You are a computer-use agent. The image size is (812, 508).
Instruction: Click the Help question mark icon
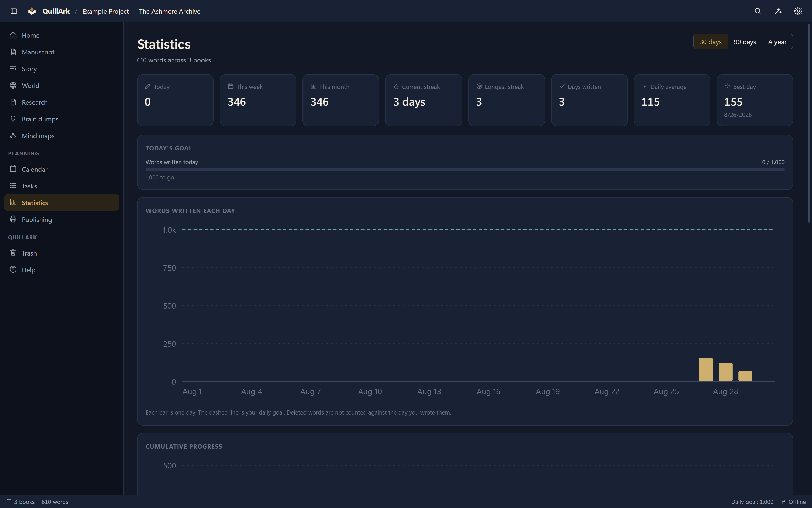coord(13,269)
